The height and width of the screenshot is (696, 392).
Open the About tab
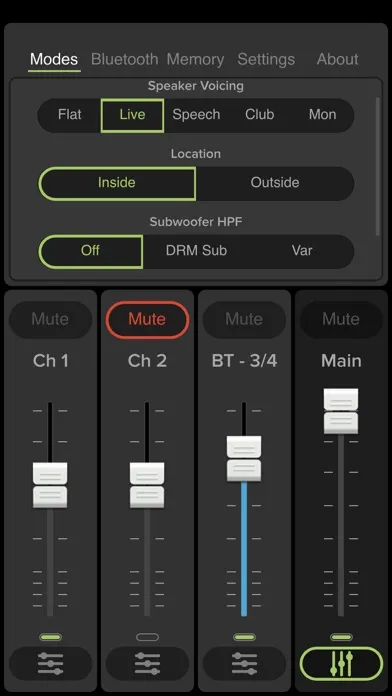337,59
